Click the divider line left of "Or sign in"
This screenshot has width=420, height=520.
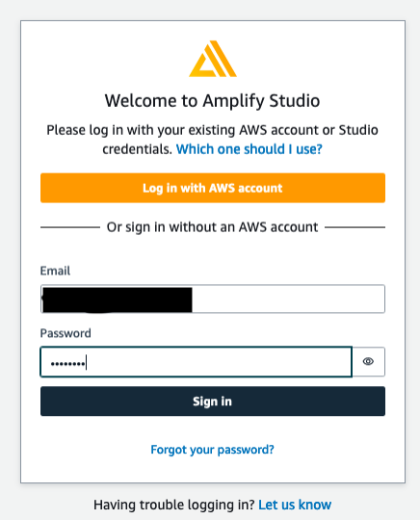point(70,227)
